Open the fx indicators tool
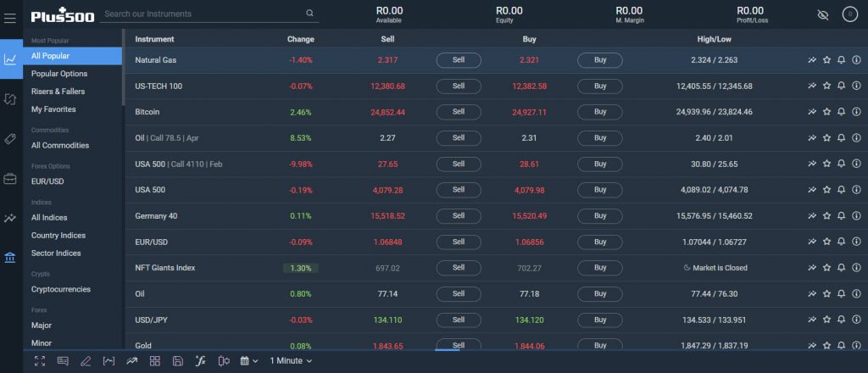 click(201, 361)
